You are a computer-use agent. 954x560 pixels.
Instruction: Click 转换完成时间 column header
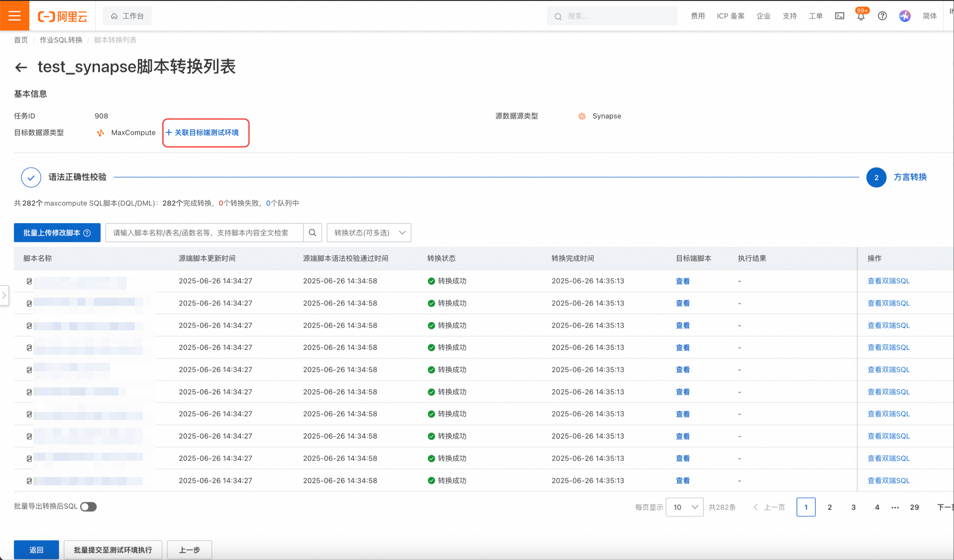573,259
